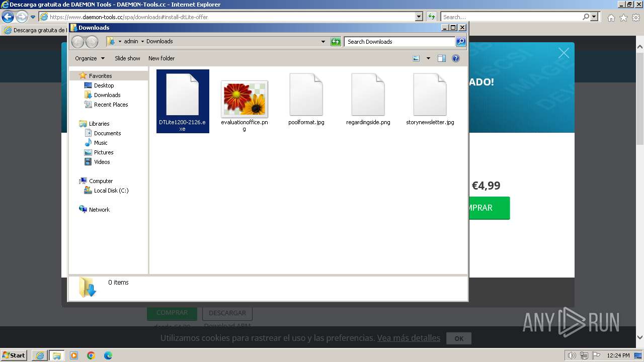Screen dimensions: 644x362
Task: Click volume icon in system tray
Action: tap(572, 355)
